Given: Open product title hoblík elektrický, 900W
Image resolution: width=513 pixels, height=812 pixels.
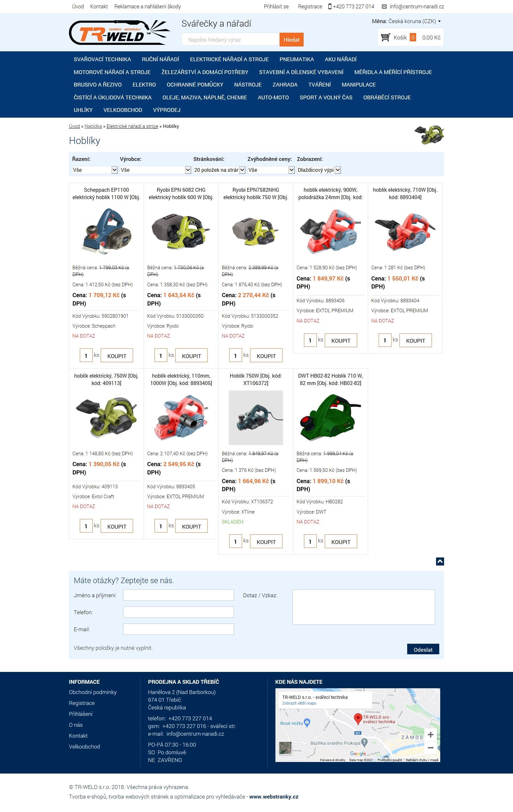Looking at the screenshot, I should click(331, 194).
